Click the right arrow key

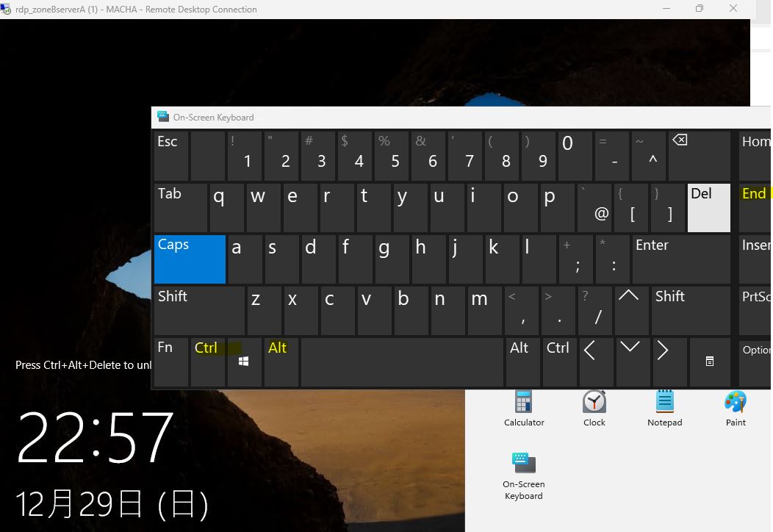click(x=669, y=362)
